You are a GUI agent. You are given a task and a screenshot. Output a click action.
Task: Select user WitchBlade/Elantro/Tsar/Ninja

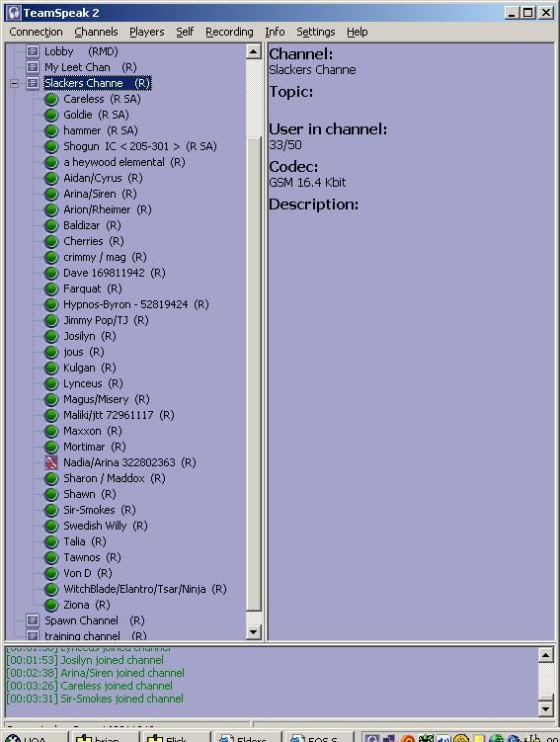145,589
